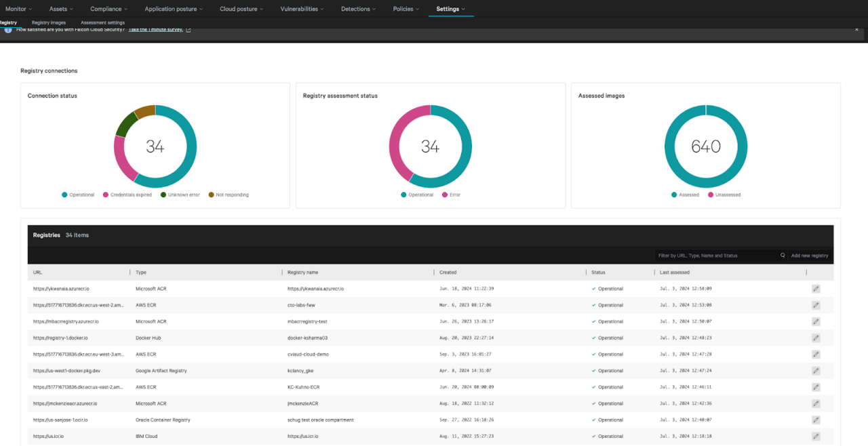Screen dimensions: 868x446
Task: Click Add new registry button
Action: 809,256
